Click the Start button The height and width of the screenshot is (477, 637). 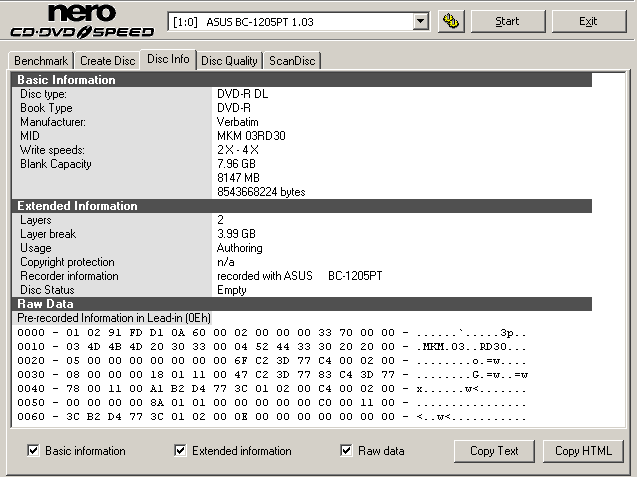coord(508,21)
